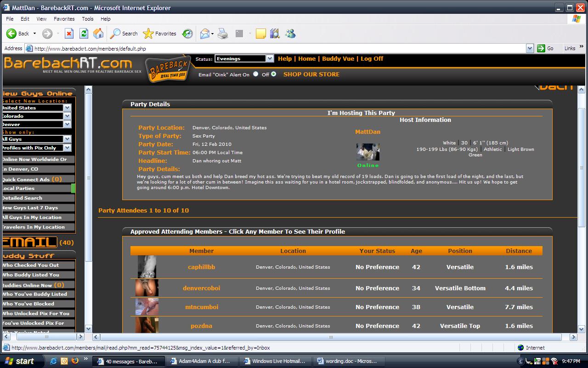Select the Email alert On radio button

tap(255, 74)
